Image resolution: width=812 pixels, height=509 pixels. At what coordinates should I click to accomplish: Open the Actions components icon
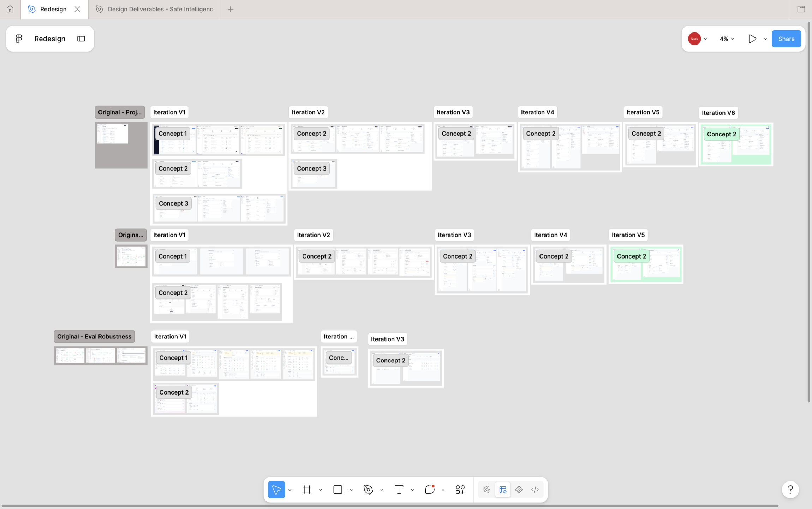[x=460, y=490]
